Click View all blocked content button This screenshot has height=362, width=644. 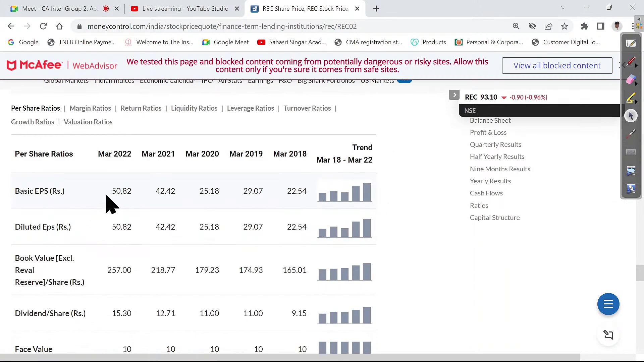click(557, 66)
